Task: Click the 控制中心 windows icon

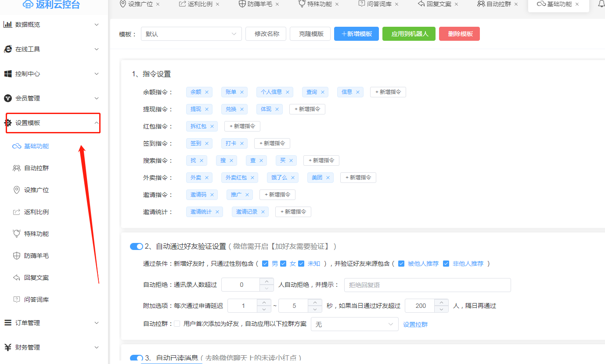Action: pos(7,74)
